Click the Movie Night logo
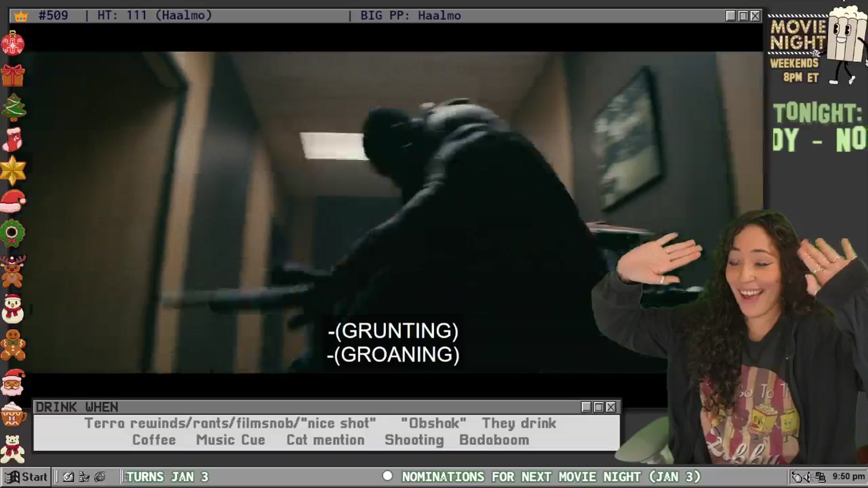Viewport: 868px width, 488px height. [798, 35]
